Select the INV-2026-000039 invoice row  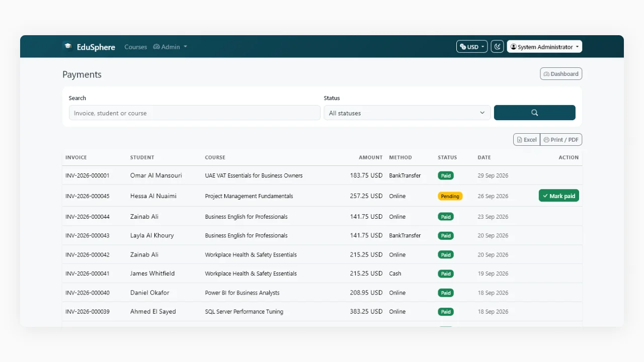pyautogui.click(x=322, y=312)
